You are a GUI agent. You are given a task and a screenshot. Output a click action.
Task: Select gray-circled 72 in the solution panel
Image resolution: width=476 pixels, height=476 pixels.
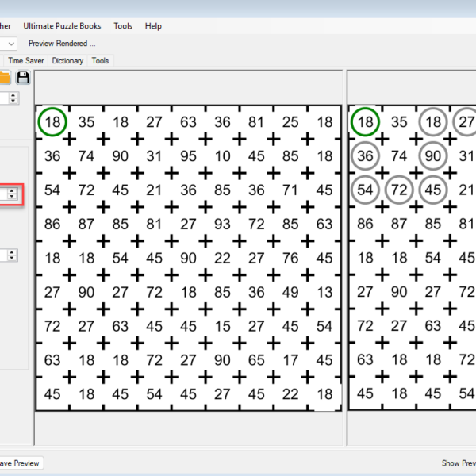click(399, 190)
